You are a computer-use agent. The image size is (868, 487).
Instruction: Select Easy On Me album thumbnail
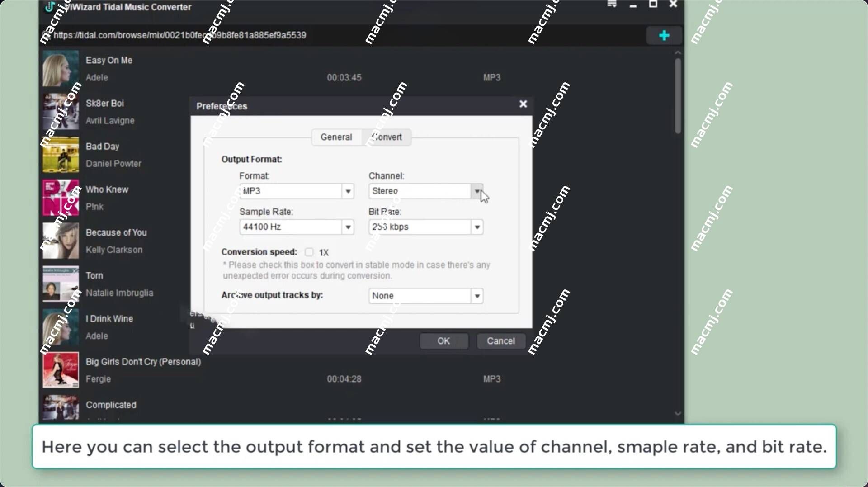pyautogui.click(x=61, y=68)
